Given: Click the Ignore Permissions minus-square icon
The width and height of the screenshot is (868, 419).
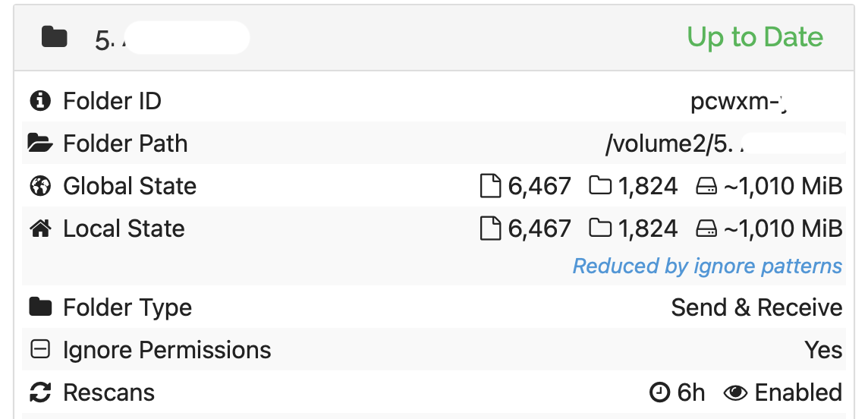Looking at the screenshot, I should [40, 349].
